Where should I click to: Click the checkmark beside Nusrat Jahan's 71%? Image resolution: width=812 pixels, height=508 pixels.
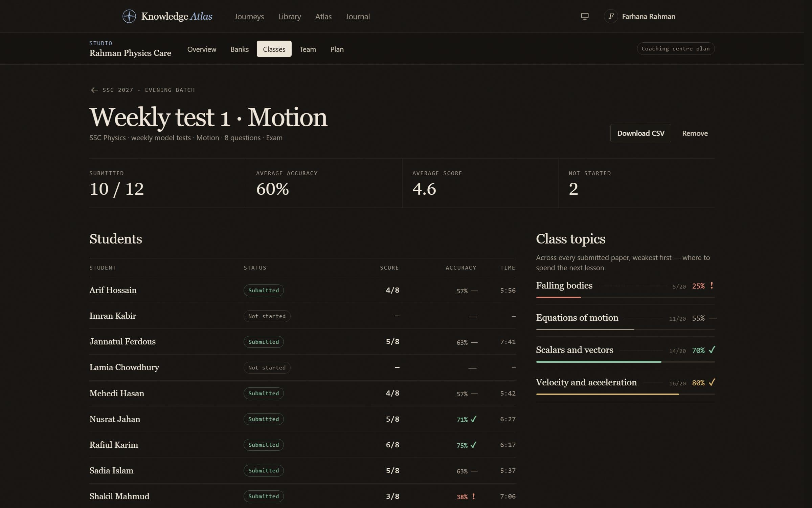[x=473, y=419]
